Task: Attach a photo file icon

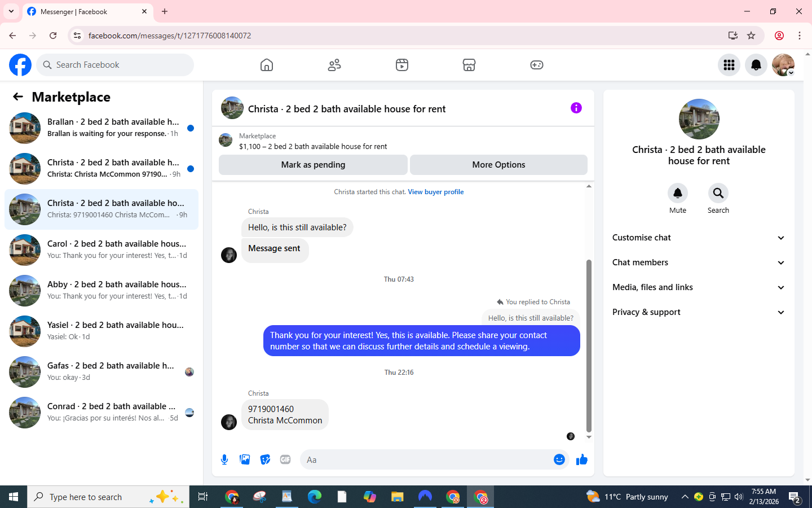Action: (x=245, y=459)
